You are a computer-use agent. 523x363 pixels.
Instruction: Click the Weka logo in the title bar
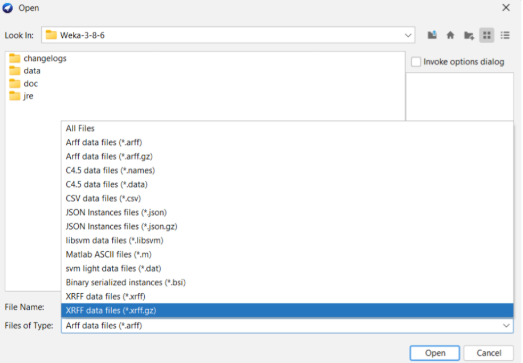click(7, 8)
